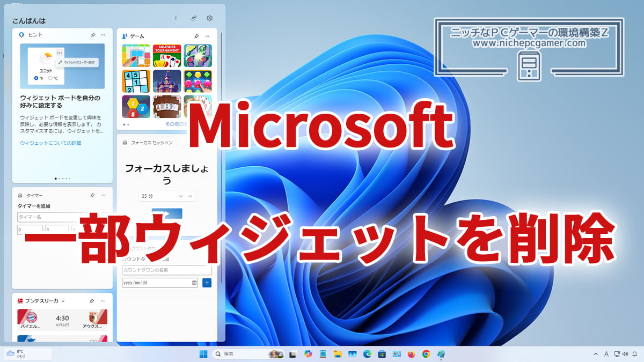Increase focus time with up chevron
The image size is (644, 362).
(x=191, y=196)
